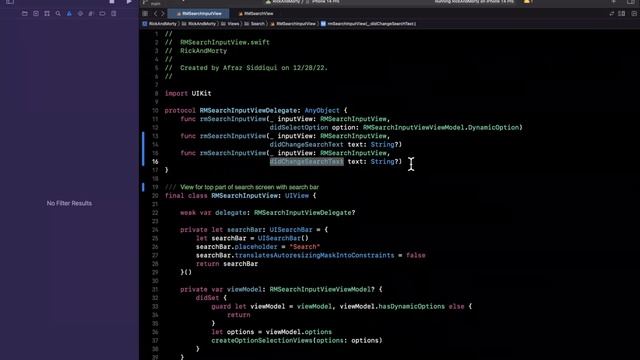Screen dimensions: 640x360
Task: Click the didSet keyword on line 32
Action: 207,298
